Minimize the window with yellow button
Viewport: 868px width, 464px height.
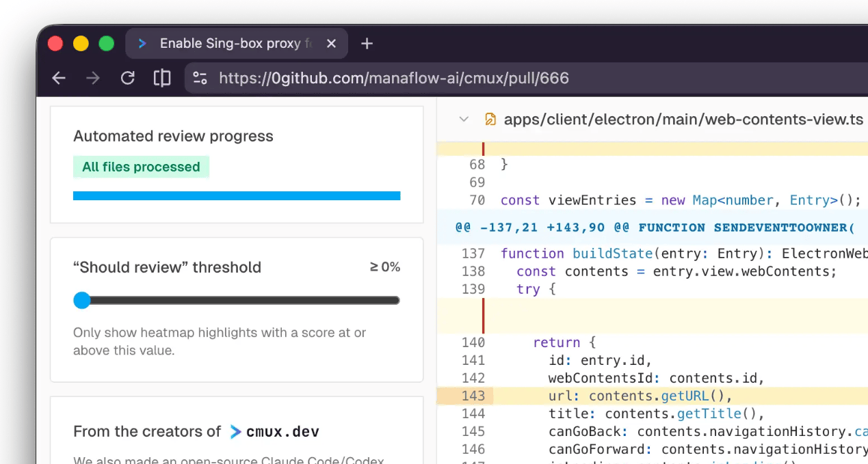[81, 44]
